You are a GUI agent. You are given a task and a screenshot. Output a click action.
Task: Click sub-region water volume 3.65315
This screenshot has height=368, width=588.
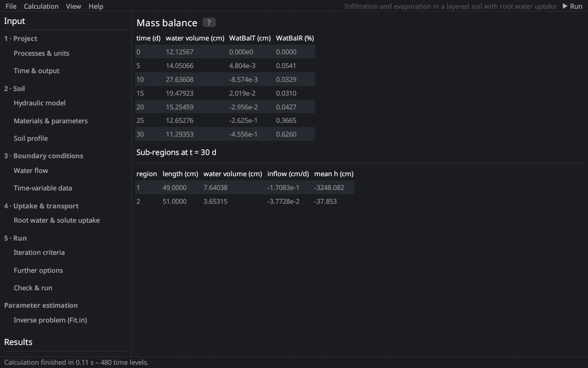[x=215, y=201]
